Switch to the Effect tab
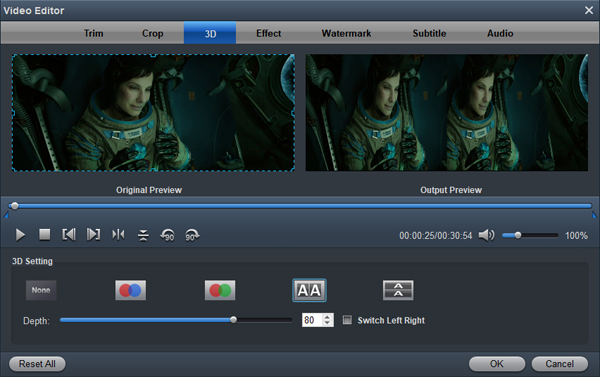600x377 pixels. pyautogui.click(x=269, y=33)
